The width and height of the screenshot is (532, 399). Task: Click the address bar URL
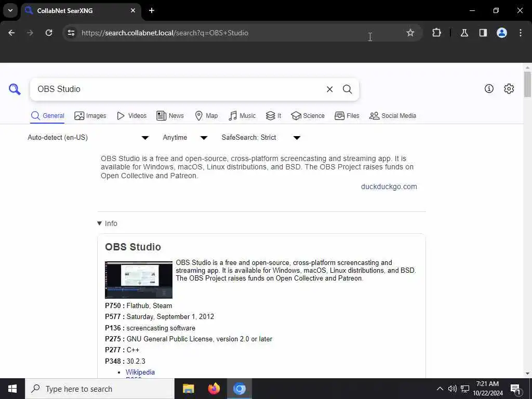165,33
